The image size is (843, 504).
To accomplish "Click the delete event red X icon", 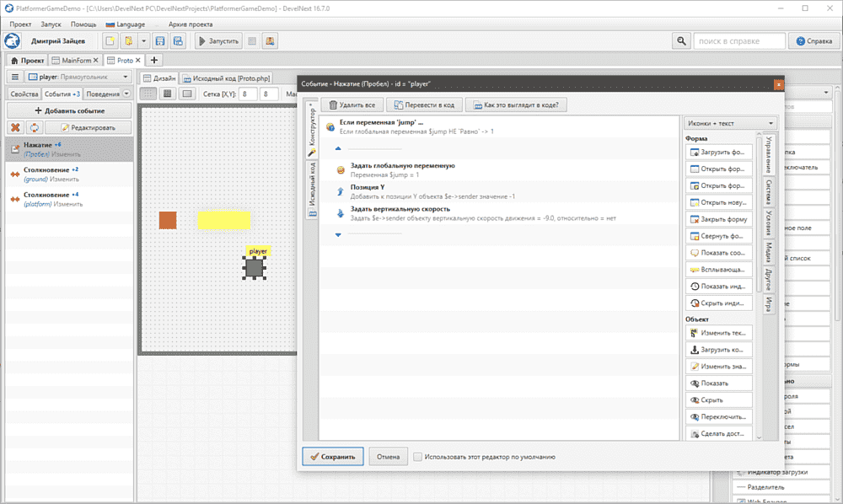I will tap(15, 127).
